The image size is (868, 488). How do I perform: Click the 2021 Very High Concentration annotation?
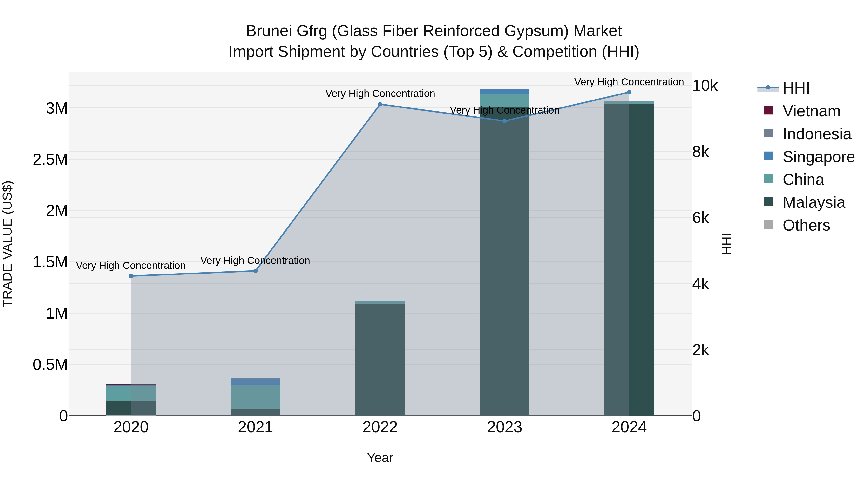(255, 260)
